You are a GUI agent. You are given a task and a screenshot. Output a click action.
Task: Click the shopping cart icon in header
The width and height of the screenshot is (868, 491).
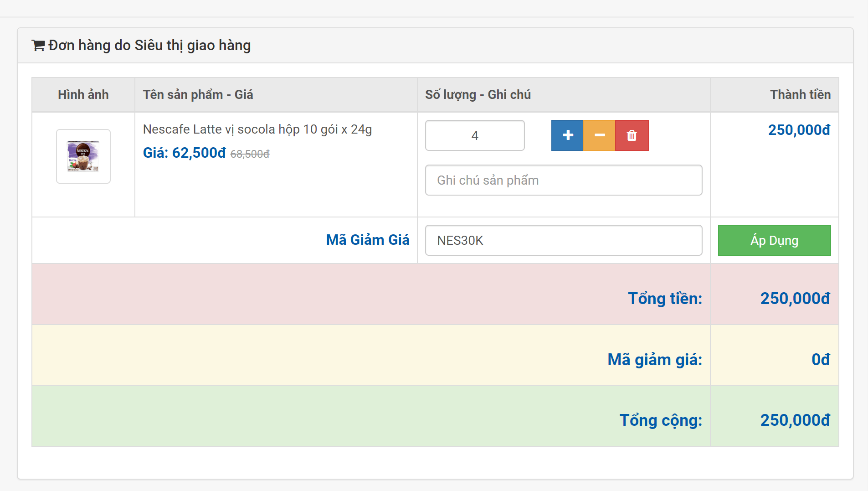coord(38,46)
